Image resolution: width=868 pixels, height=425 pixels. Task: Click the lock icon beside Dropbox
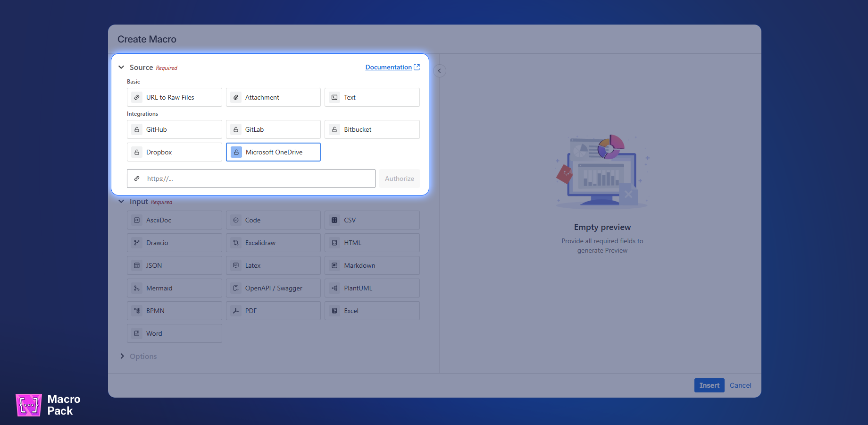click(137, 152)
